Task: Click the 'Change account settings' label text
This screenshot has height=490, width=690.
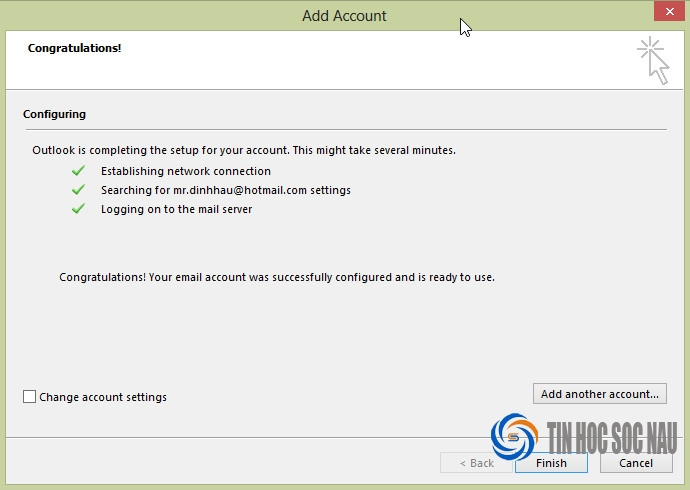Action: tap(103, 397)
